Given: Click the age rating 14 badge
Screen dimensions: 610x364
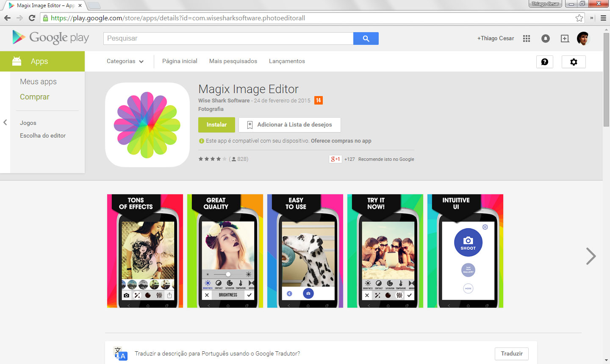Looking at the screenshot, I should pyautogui.click(x=319, y=100).
